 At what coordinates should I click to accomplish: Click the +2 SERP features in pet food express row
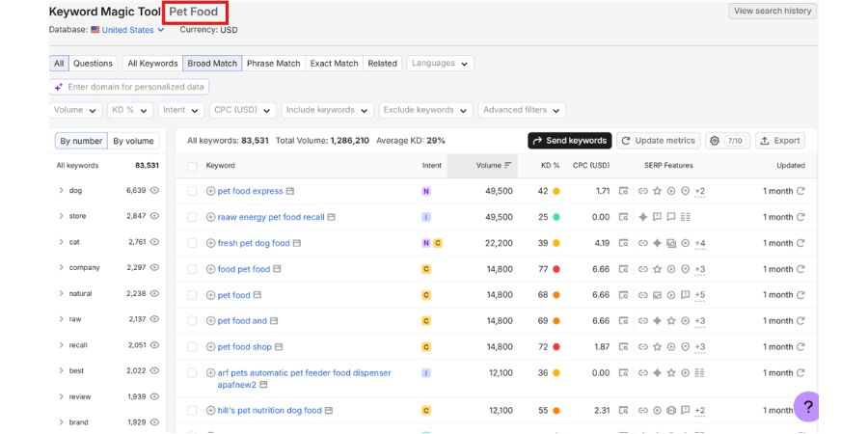click(700, 191)
